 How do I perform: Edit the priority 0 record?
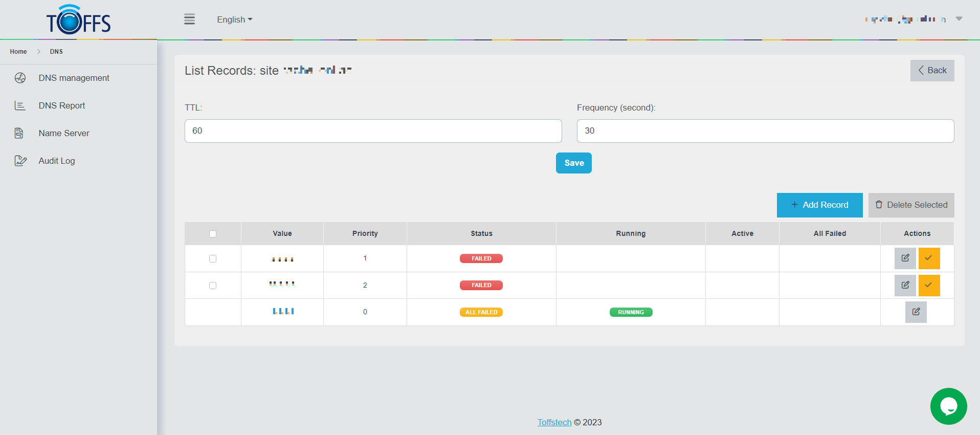916,312
